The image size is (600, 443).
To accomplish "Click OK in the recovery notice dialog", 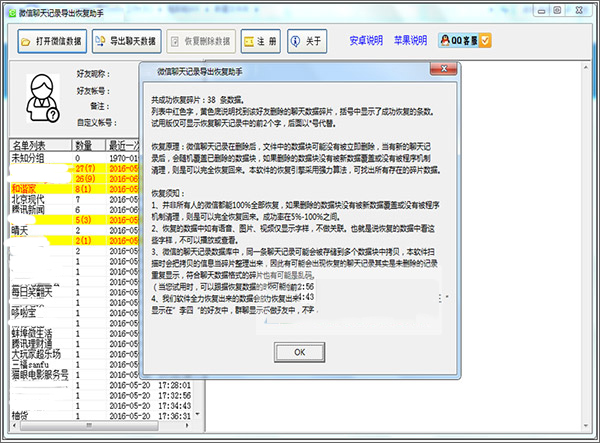I will click(x=299, y=352).
